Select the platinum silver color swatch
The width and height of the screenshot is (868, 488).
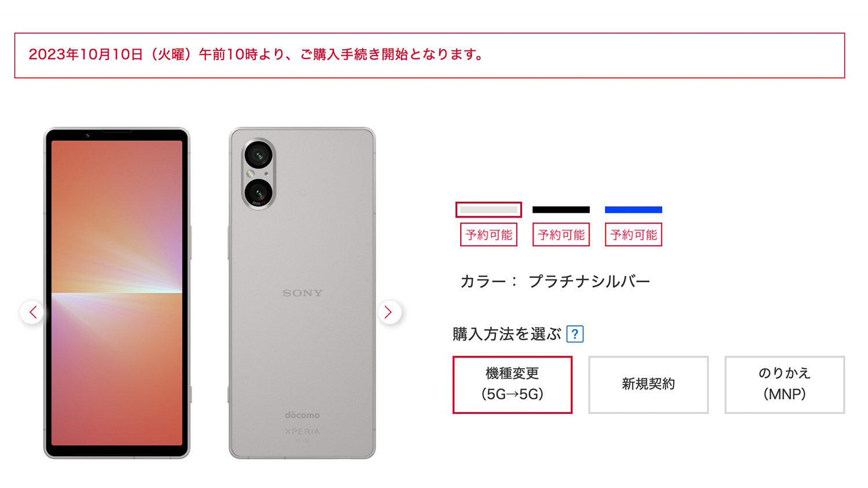point(488,210)
